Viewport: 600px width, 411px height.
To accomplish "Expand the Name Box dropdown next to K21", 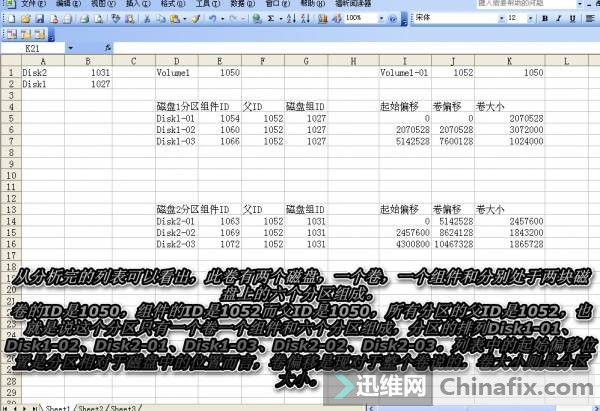I will 70,48.
